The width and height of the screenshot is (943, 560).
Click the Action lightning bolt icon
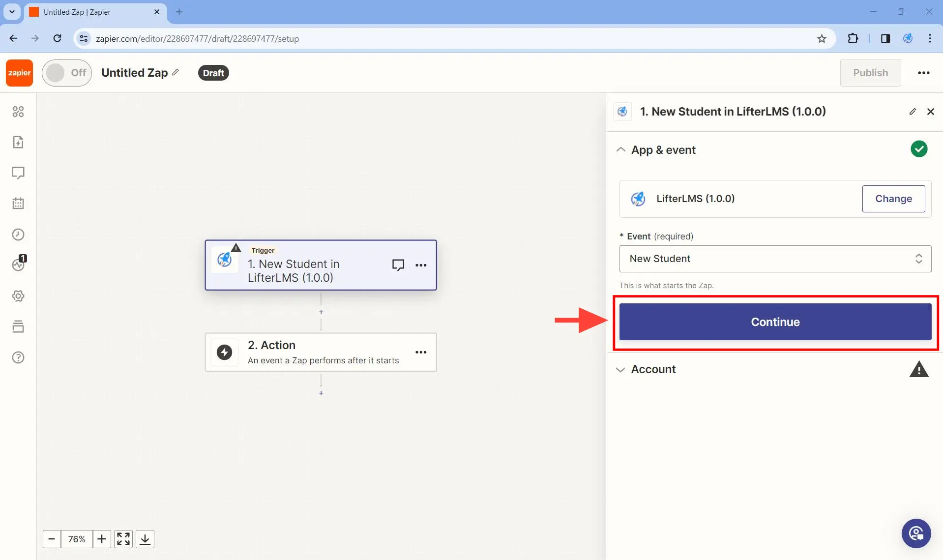point(225,352)
